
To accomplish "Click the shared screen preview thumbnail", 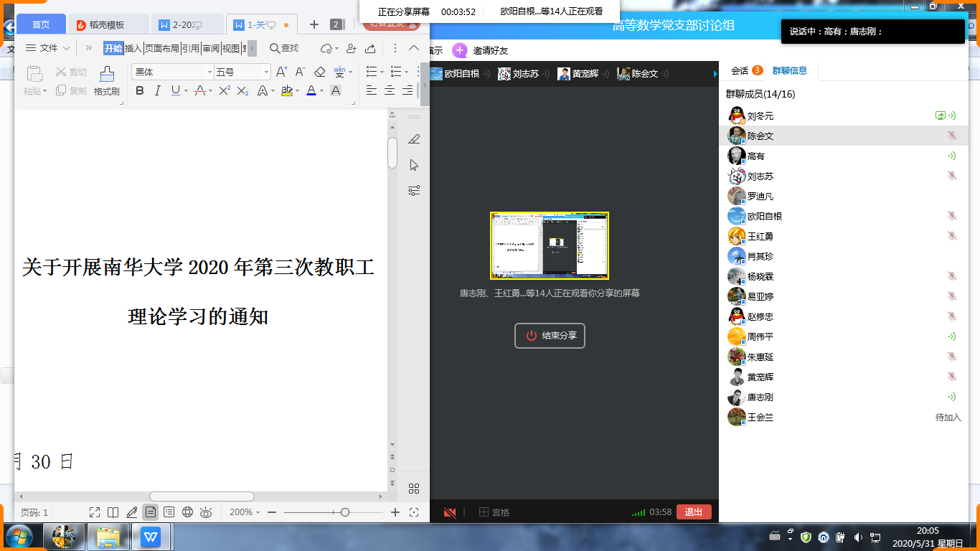I will point(550,245).
